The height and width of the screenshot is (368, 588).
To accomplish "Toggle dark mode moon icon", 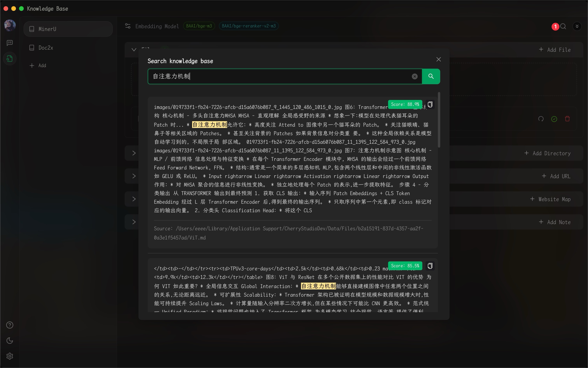I will click(x=10, y=341).
